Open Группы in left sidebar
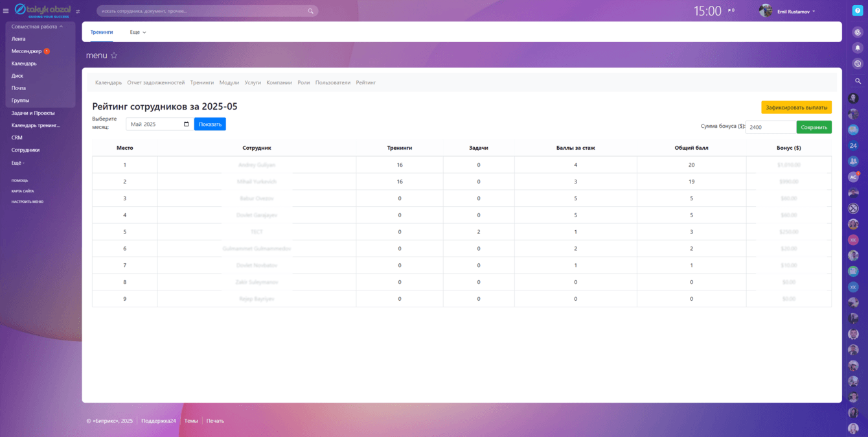 [x=20, y=100]
